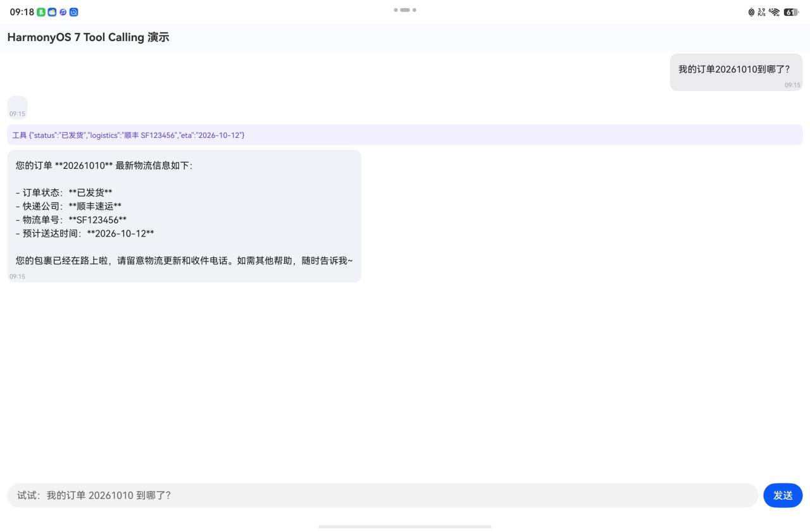
Task: Tap the line 物流单号: **SF123456**
Action: 71,220
